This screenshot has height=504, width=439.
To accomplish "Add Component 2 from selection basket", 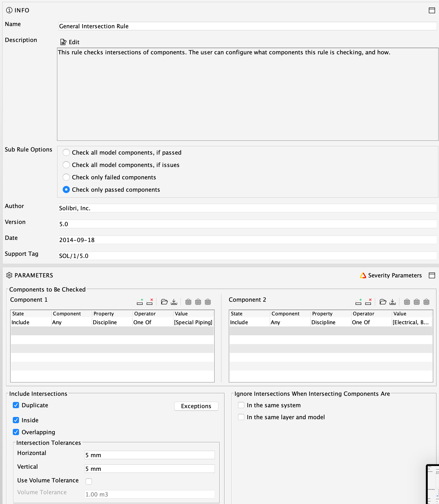I will point(407,302).
